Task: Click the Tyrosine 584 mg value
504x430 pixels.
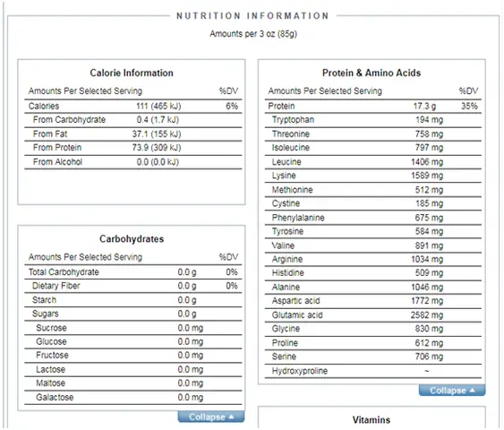Action: click(429, 231)
